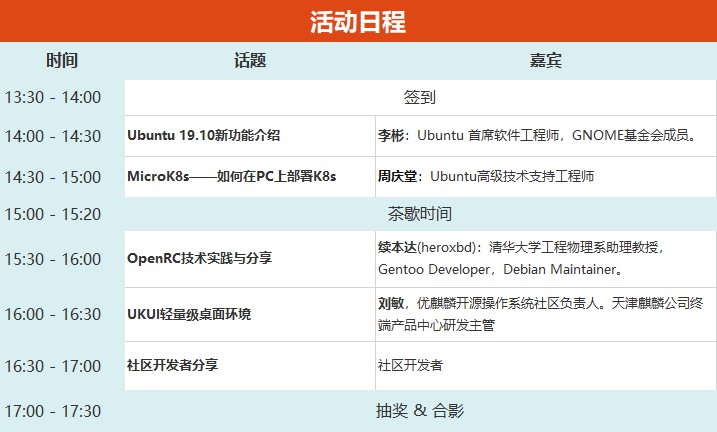Click the 14:30 - 15:00 time cell

(x=53, y=177)
